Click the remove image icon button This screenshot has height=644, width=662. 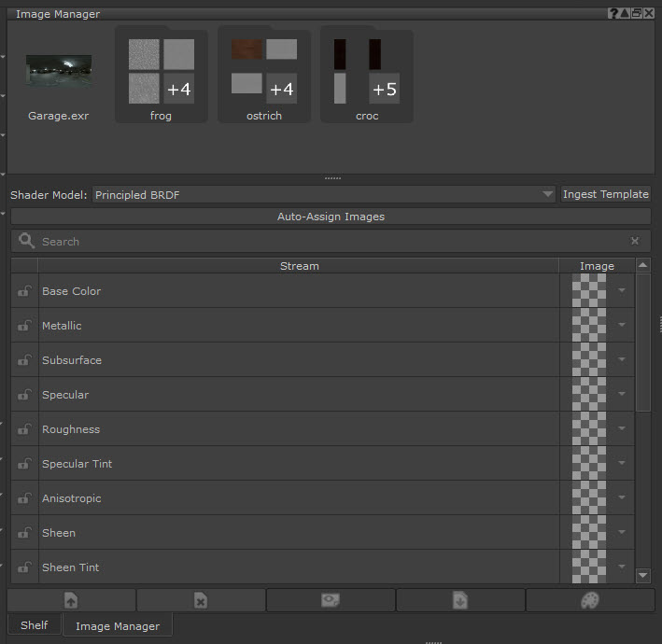pos(201,600)
